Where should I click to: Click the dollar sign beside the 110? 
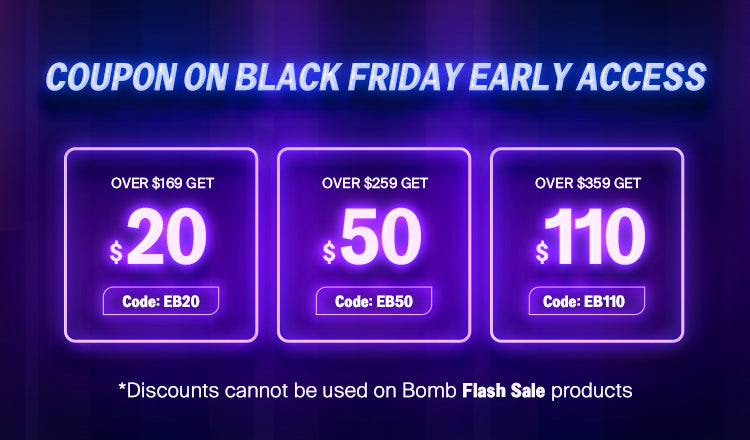coord(542,252)
